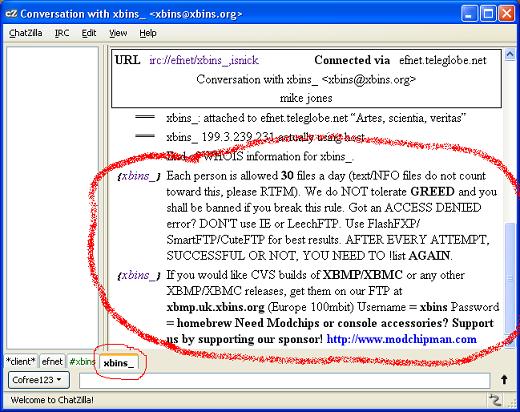
Task: Open the IRC menu
Action: tap(62, 33)
